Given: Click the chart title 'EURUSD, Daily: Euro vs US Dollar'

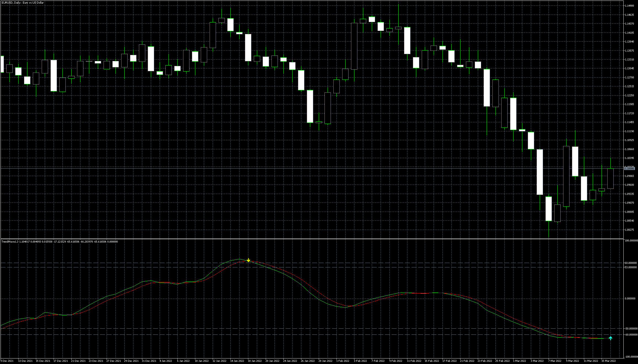Looking at the screenshot, I should tap(23, 3).
